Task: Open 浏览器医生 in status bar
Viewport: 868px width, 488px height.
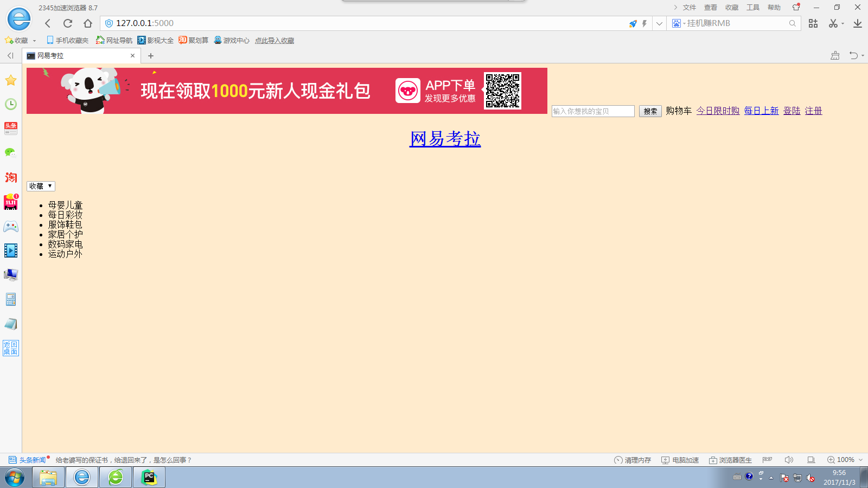Action: 730,460
